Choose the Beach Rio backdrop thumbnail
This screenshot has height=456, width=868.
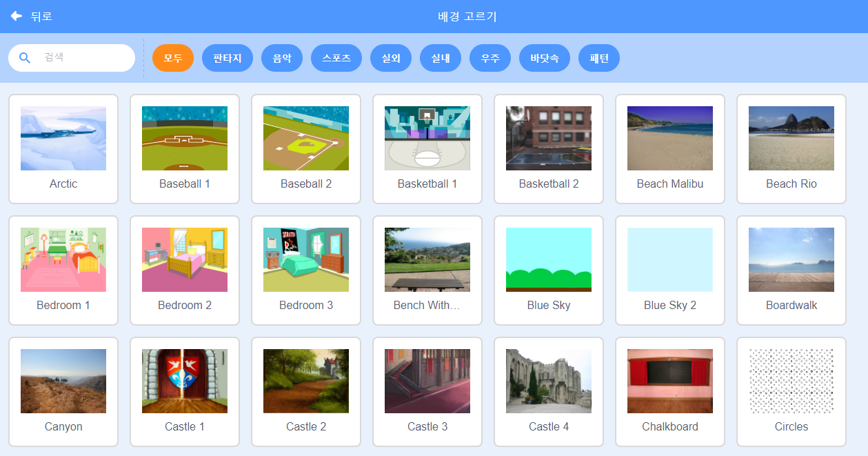(x=791, y=138)
